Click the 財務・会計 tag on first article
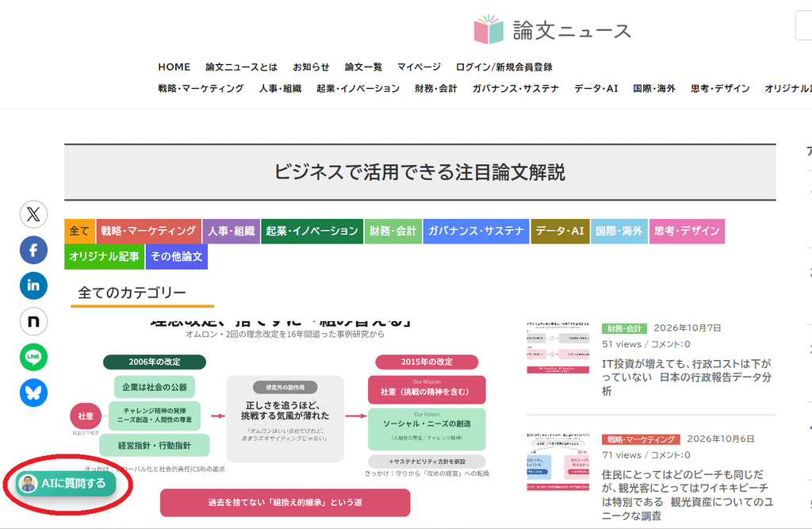 click(624, 328)
